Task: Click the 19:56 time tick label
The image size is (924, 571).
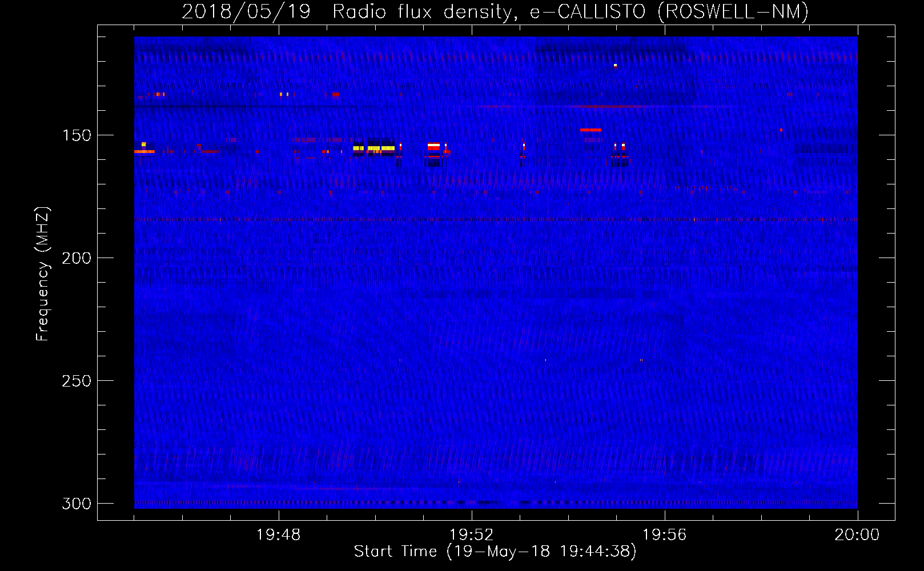Action: coord(665,535)
